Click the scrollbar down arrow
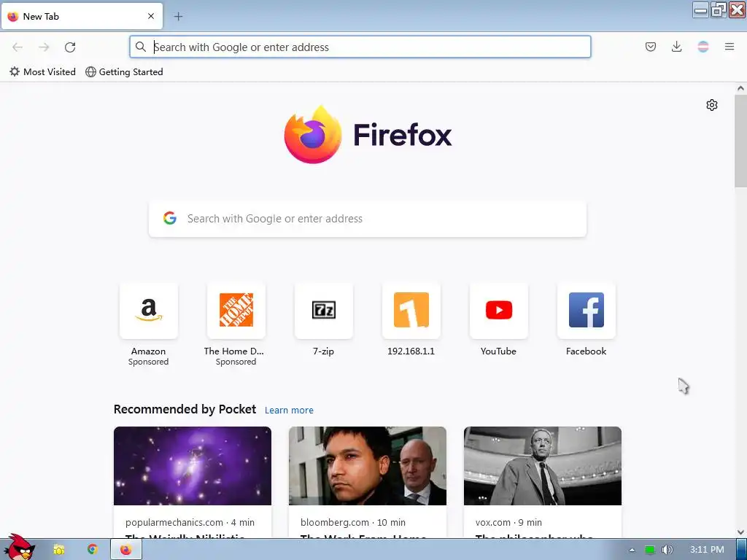Image resolution: width=747 pixels, height=560 pixels. click(x=740, y=532)
